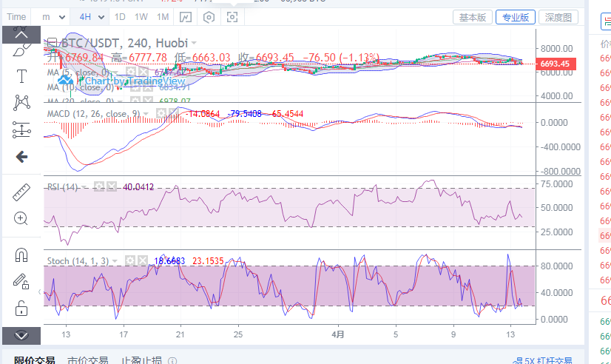This screenshot has height=364, width=611.
Task: Expand BTC/USDT Huobi symbol dropdown arrow
Action: [194, 43]
